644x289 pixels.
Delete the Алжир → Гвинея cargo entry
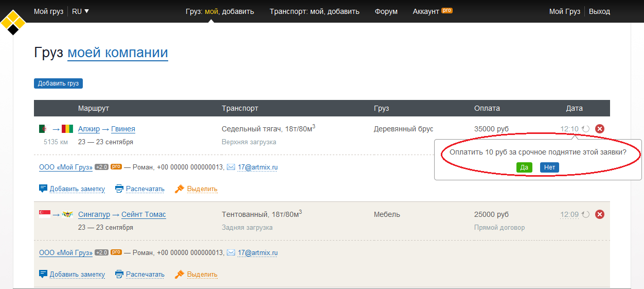(600, 129)
